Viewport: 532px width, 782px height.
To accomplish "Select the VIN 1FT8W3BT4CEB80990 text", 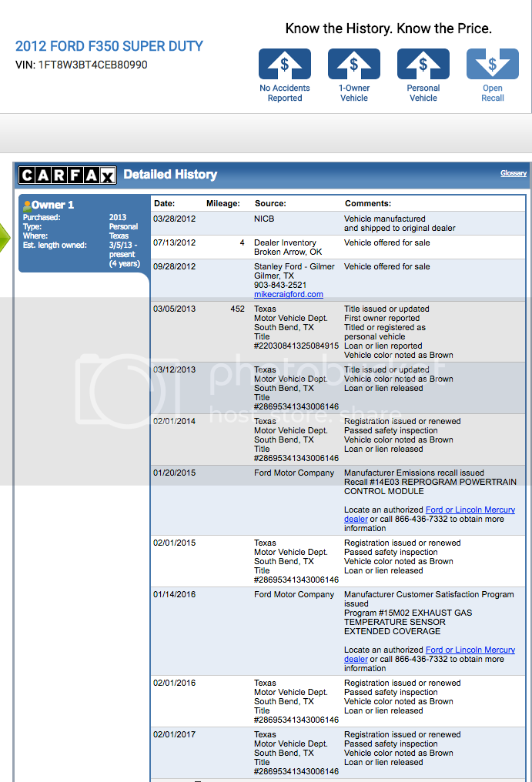I will pos(82,65).
